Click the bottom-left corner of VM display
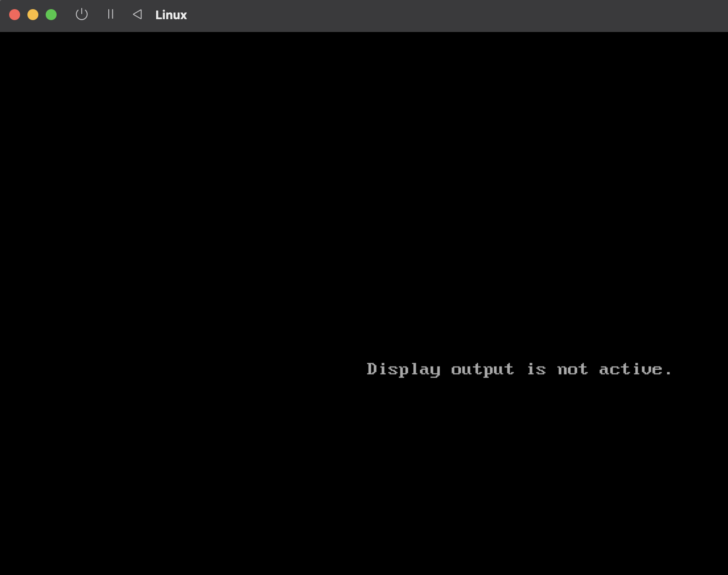Image resolution: width=728 pixels, height=575 pixels. (2, 572)
